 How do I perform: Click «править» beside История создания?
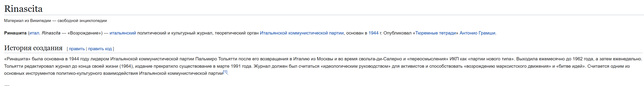tap(77, 49)
